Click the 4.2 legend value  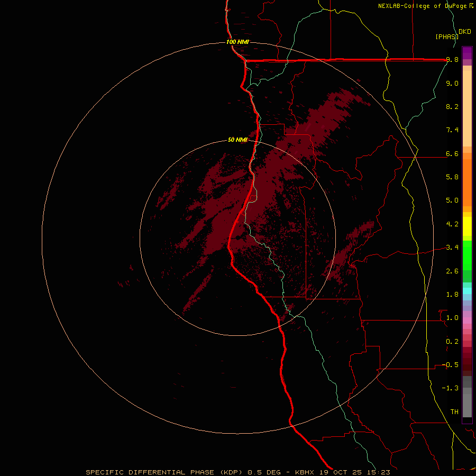click(x=452, y=224)
